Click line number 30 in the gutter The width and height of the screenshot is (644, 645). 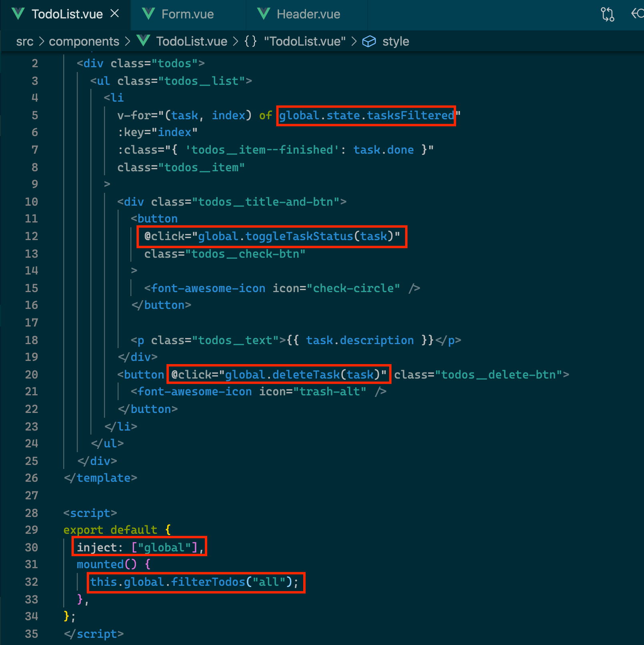click(32, 547)
